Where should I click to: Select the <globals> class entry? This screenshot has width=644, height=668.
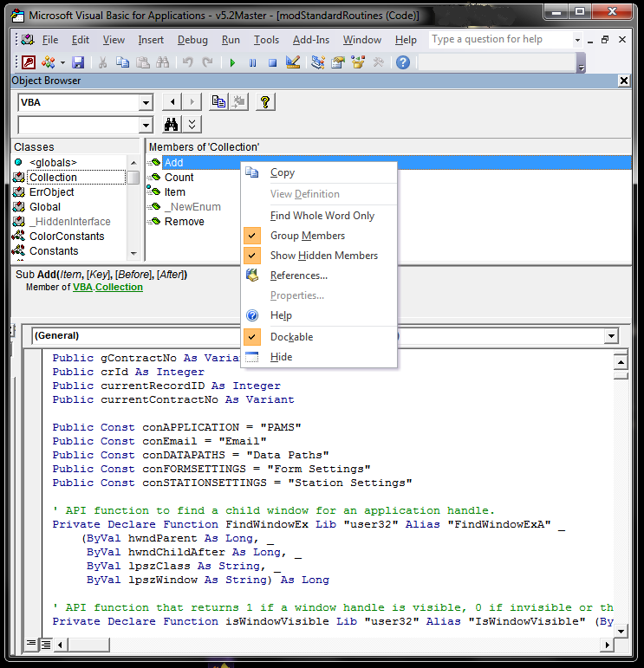[x=53, y=163]
